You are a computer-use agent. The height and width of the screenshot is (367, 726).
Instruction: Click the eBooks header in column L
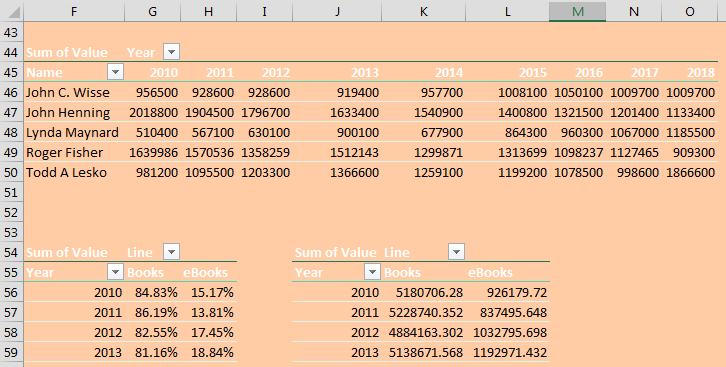(x=490, y=272)
